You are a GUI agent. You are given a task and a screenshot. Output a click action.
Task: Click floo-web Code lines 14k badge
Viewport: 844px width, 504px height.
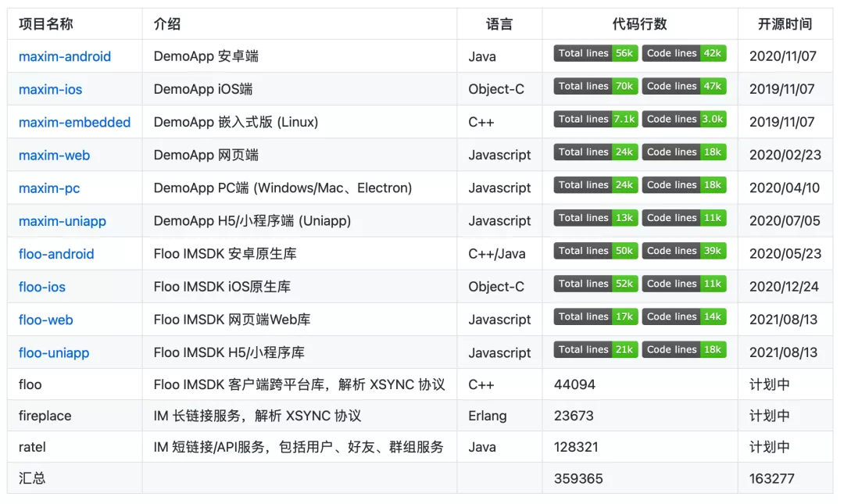[684, 316]
